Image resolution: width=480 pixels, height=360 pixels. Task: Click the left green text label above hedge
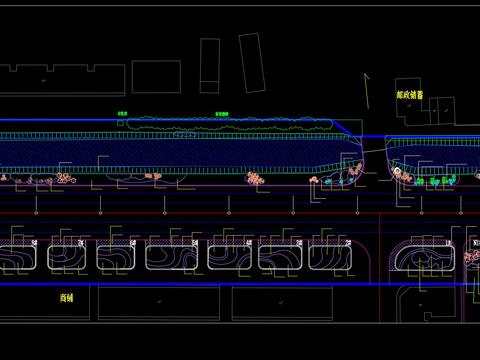point(122,114)
